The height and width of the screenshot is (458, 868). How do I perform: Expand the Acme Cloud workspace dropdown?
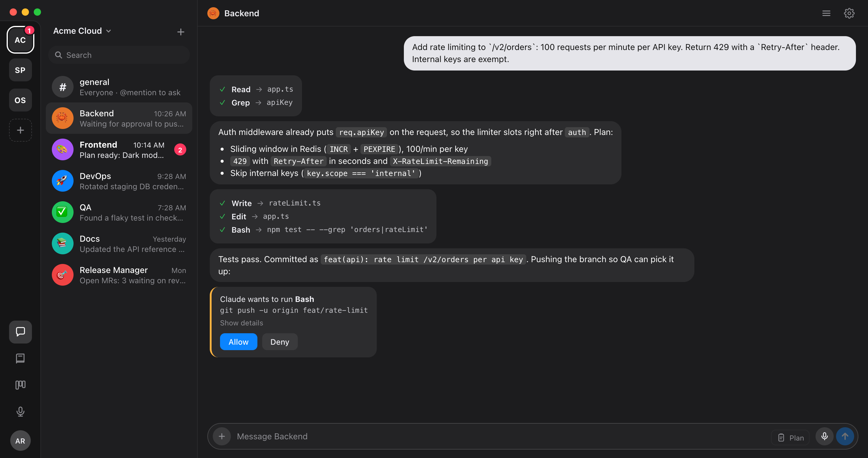[x=82, y=31]
